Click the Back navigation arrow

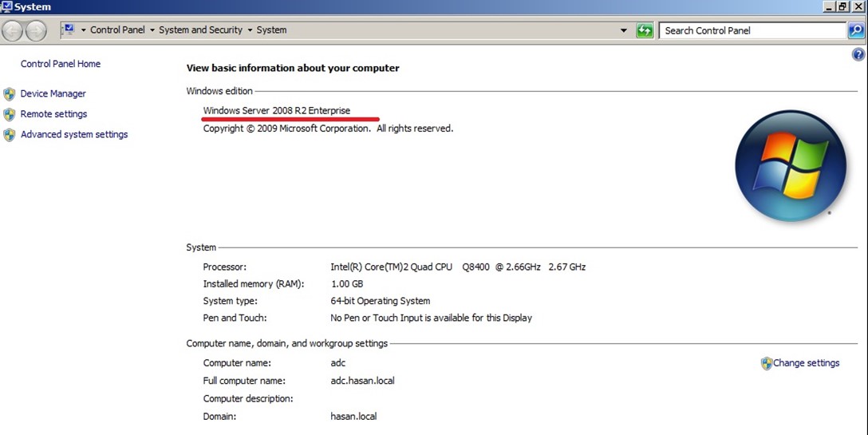(x=12, y=30)
